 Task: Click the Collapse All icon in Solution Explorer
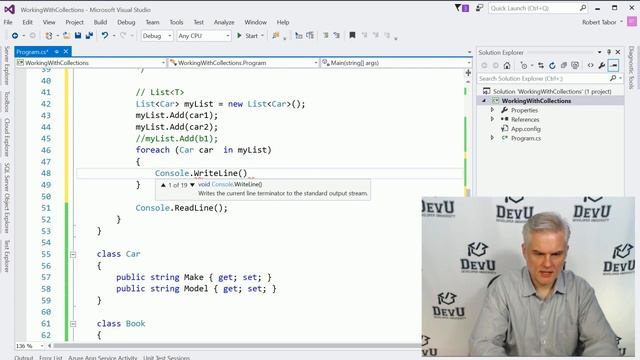click(564, 65)
